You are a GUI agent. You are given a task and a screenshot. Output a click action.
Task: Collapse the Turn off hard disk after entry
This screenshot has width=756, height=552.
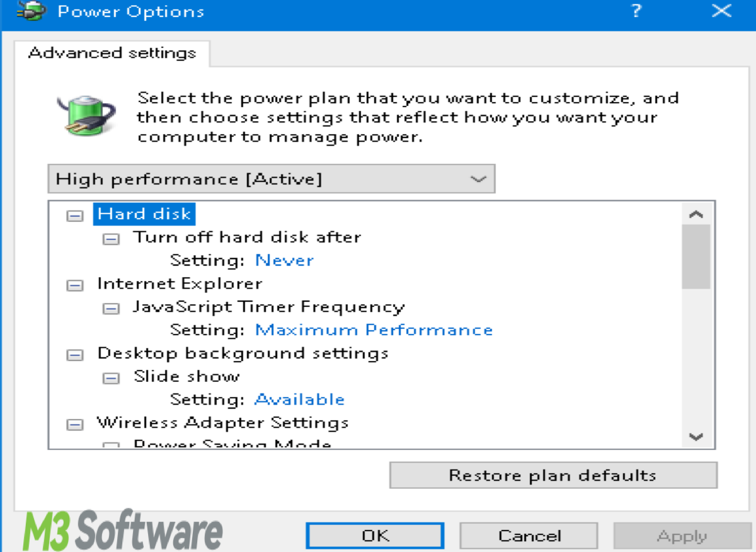coord(111,239)
